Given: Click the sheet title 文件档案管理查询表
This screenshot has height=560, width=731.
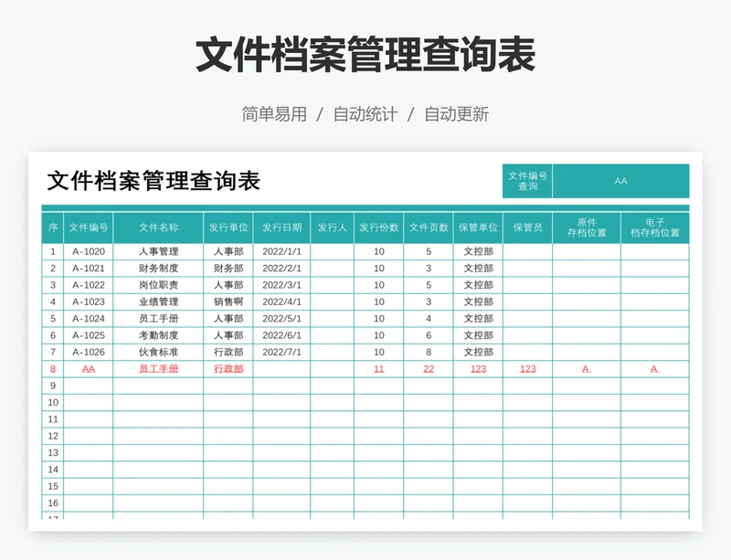Looking at the screenshot, I should [154, 181].
